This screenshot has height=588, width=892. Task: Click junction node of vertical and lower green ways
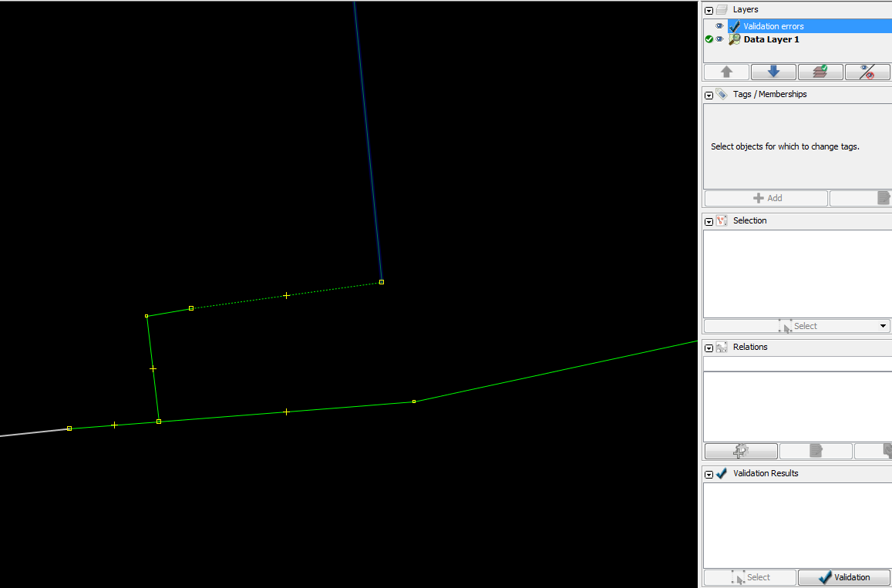tap(159, 422)
